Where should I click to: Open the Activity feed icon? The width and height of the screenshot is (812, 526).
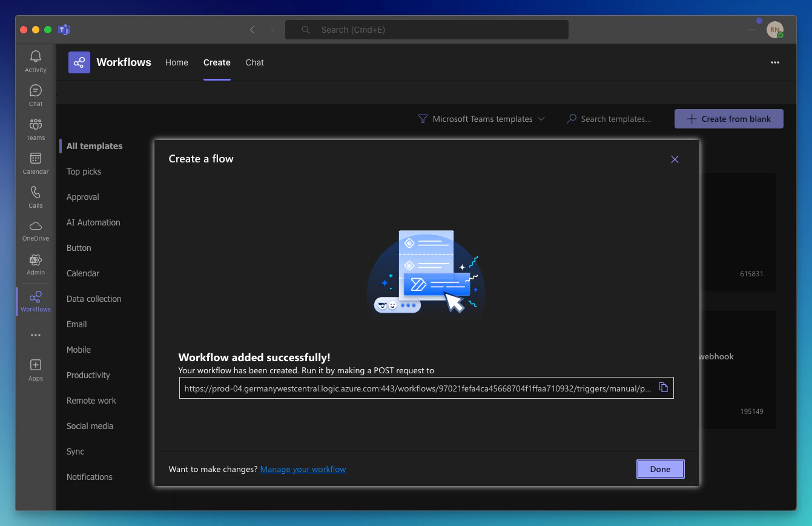pyautogui.click(x=35, y=60)
